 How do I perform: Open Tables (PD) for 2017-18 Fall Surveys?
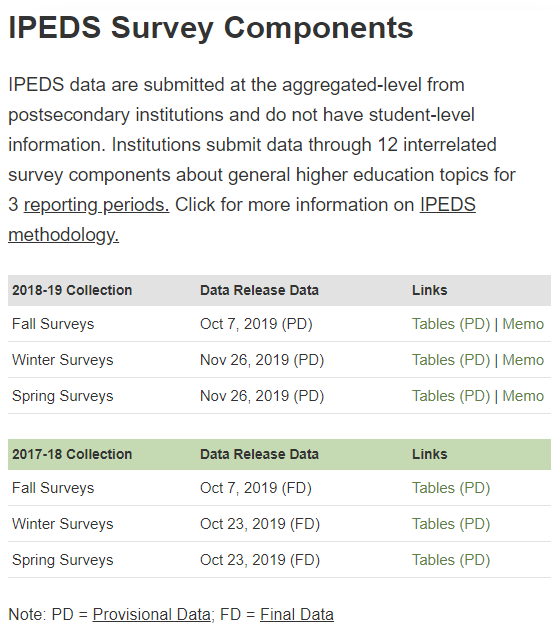tap(451, 488)
